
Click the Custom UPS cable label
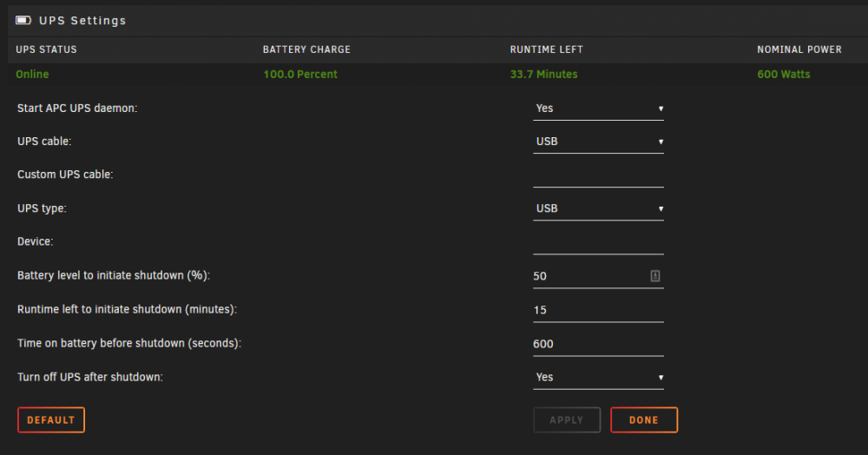(65, 175)
